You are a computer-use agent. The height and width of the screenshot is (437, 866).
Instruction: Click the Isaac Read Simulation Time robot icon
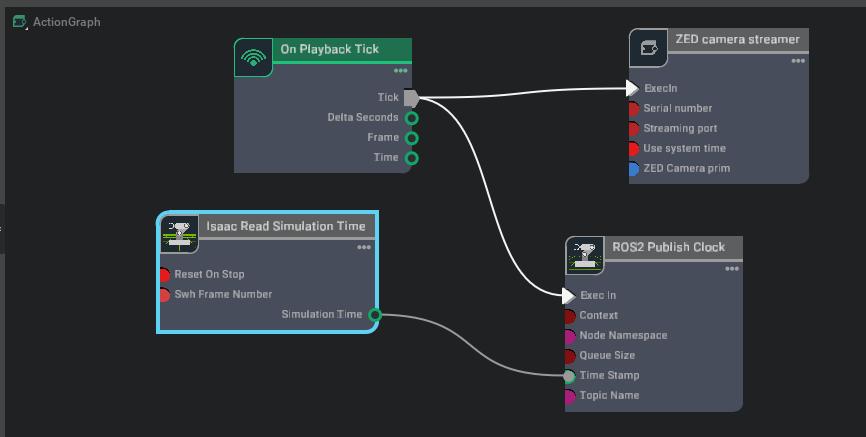179,234
